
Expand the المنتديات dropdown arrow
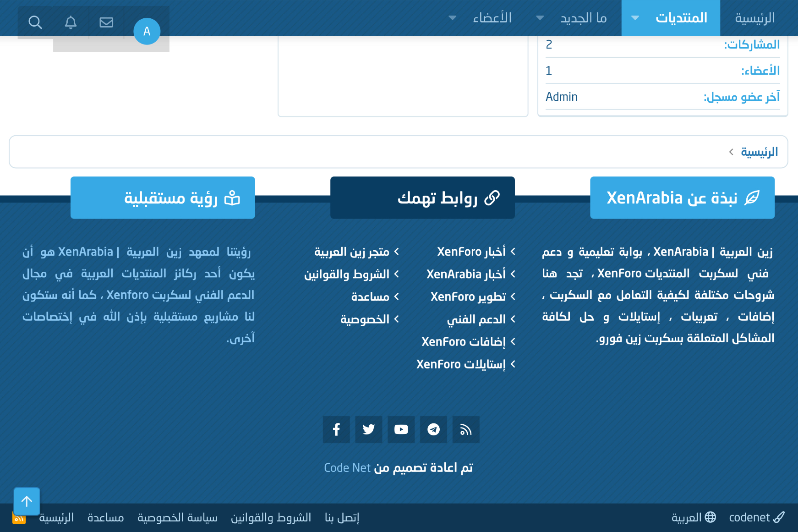635,18
